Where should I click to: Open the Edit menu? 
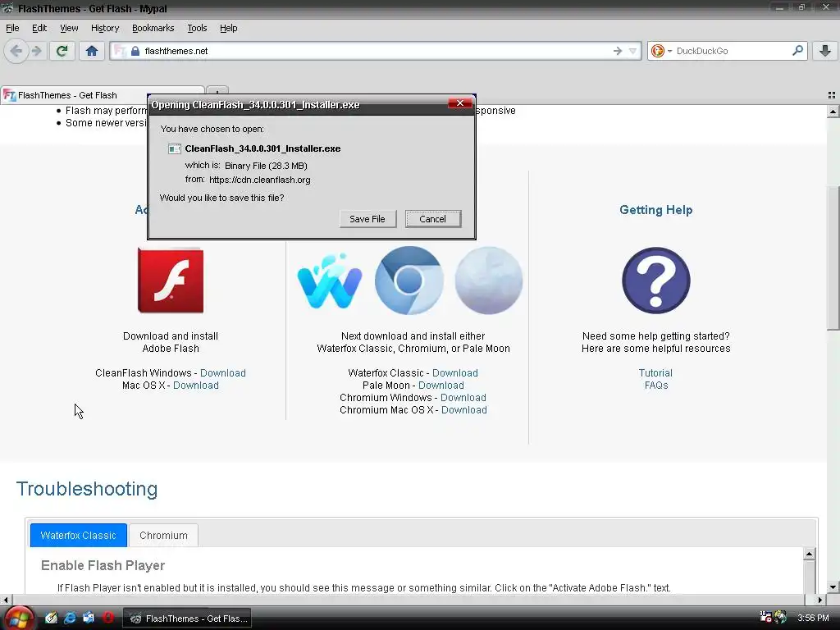(39, 28)
